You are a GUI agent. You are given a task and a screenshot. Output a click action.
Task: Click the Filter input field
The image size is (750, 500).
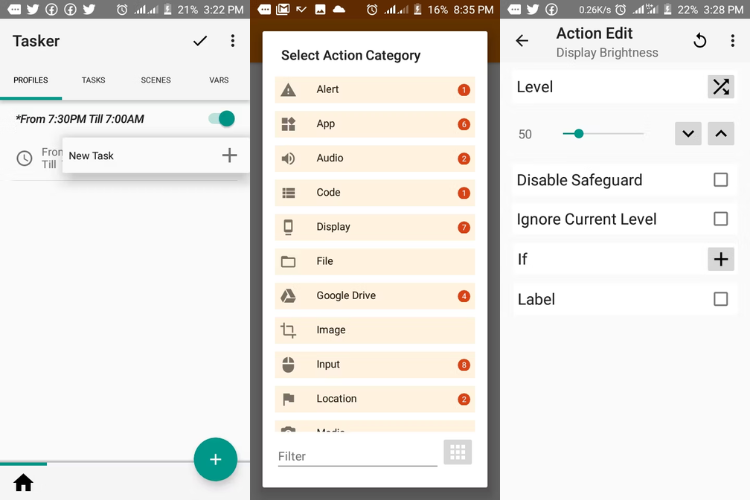(x=357, y=456)
